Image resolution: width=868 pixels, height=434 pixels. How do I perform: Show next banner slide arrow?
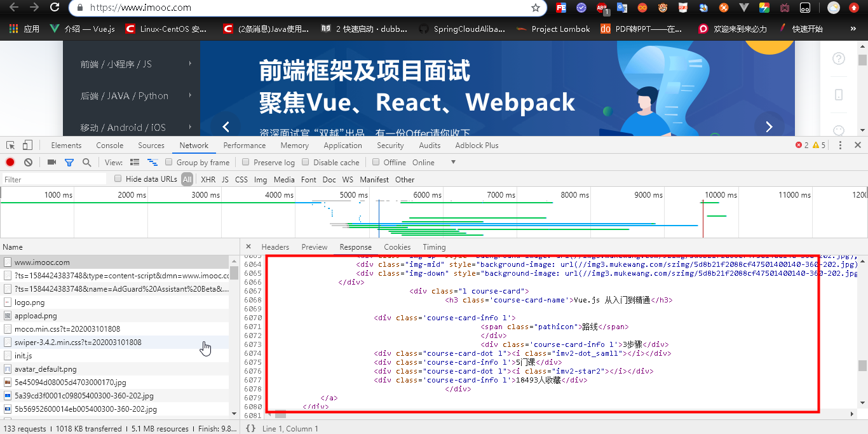769,126
